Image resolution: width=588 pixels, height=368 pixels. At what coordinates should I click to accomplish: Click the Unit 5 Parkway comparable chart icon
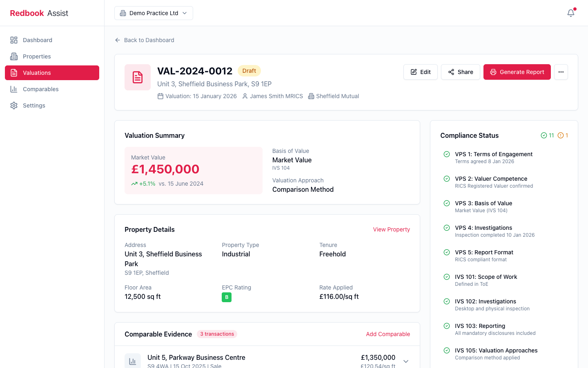[x=133, y=361]
